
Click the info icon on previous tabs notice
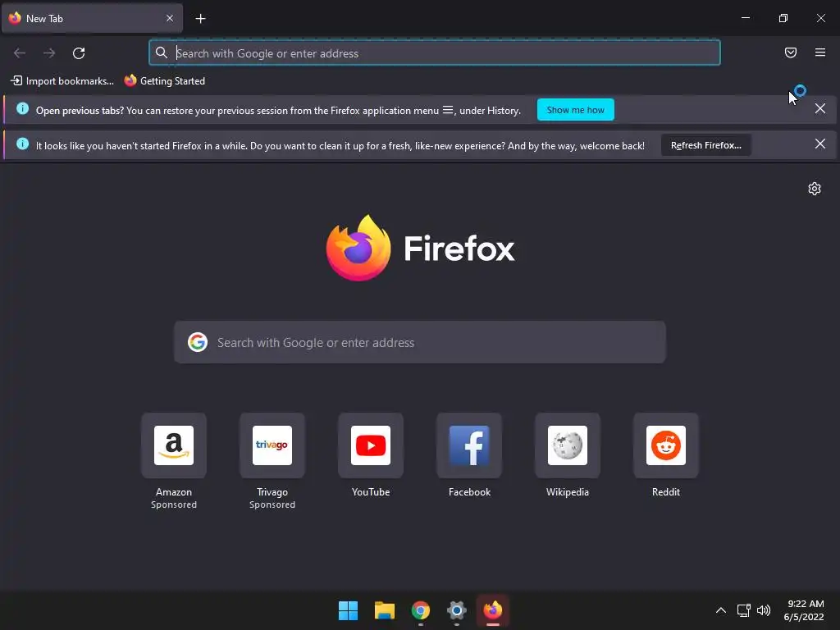(x=22, y=109)
